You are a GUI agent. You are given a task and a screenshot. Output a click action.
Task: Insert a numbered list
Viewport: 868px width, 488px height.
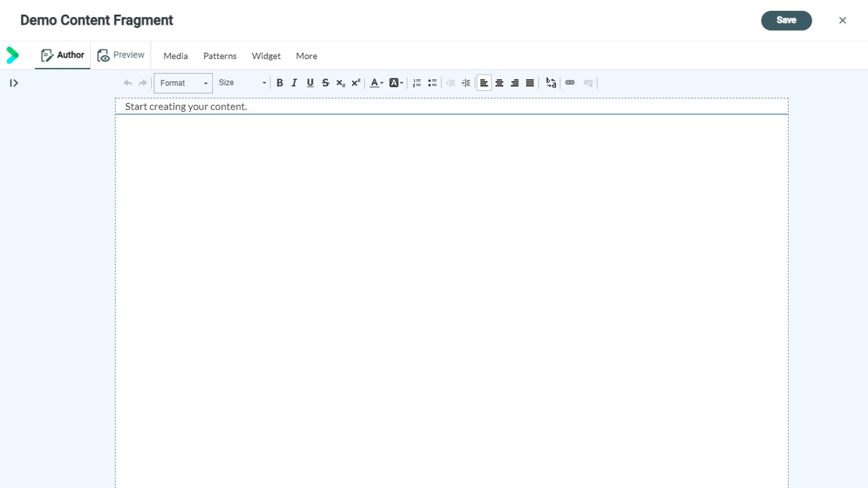(x=417, y=83)
